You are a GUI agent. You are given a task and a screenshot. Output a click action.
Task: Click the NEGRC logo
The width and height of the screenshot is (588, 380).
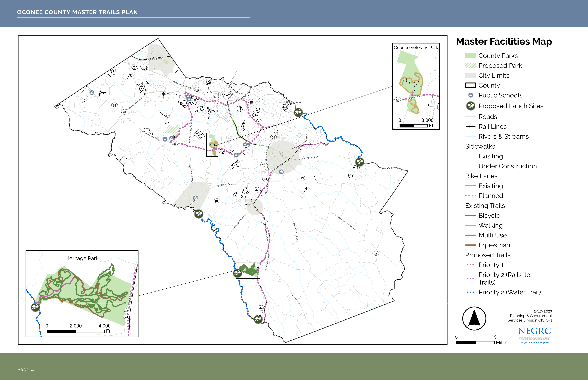535,331
